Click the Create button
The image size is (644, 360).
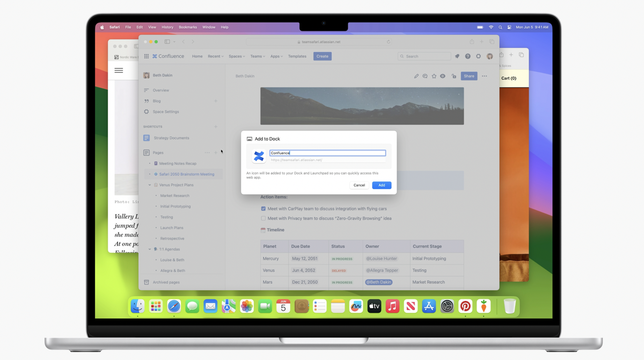click(x=323, y=56)
